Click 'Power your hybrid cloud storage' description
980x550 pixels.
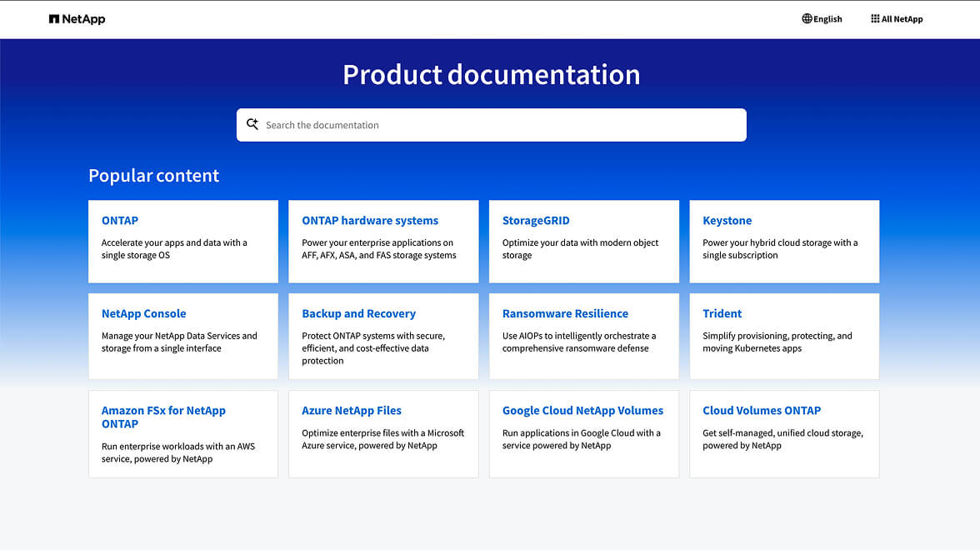pyautogui.click(x=780, y=248)
